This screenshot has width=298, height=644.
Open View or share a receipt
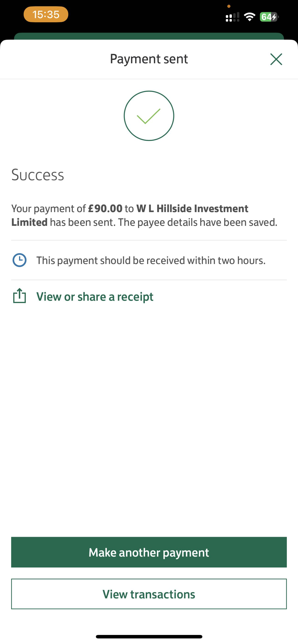(95, 297)
